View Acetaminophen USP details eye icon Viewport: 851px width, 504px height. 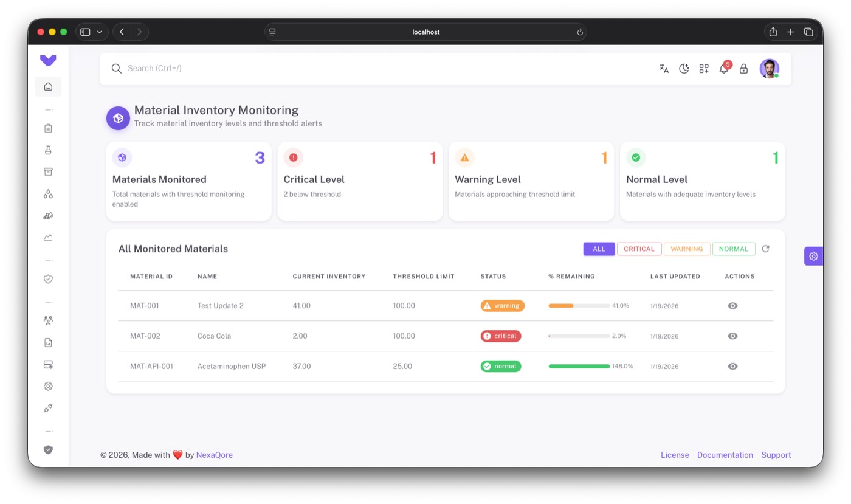(732, 367)
